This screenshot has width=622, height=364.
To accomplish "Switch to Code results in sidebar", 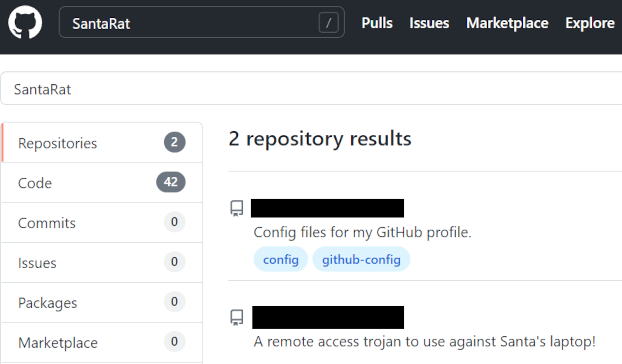I will coord(102,183).
